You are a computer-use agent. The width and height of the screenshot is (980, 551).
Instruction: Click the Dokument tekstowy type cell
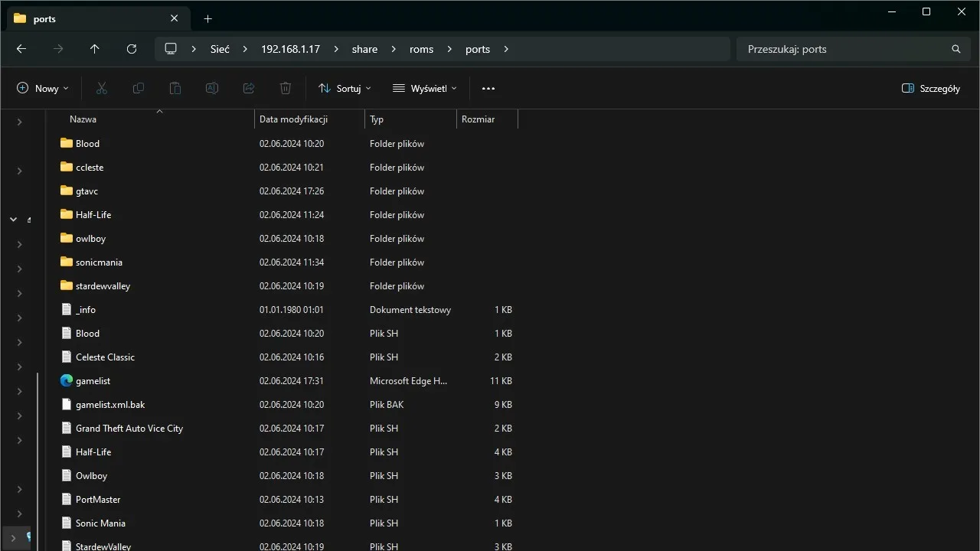[410, 310]
